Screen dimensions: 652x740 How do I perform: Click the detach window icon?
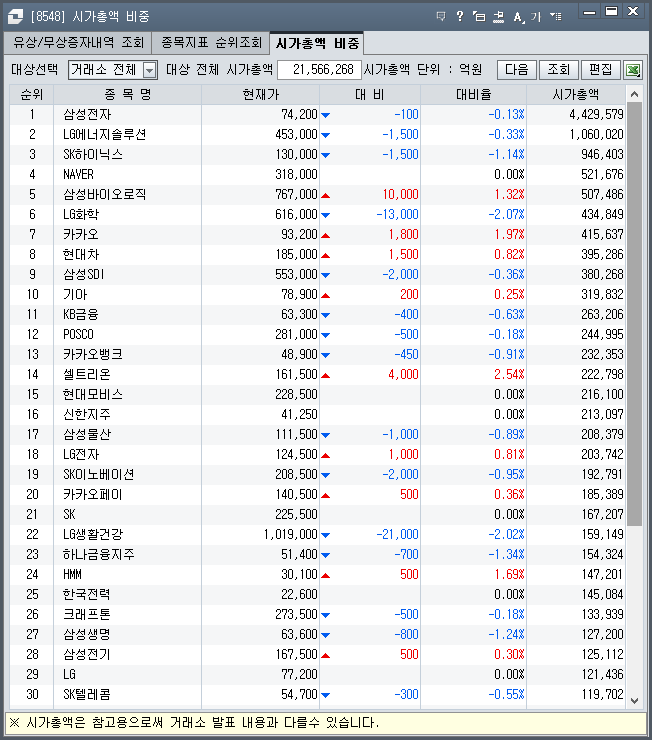[x=479, y=17]
